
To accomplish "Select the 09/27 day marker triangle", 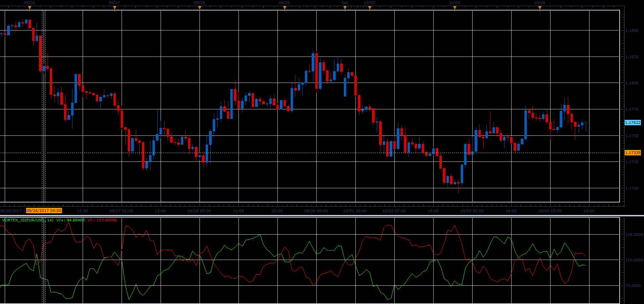I will coord(115,7).
